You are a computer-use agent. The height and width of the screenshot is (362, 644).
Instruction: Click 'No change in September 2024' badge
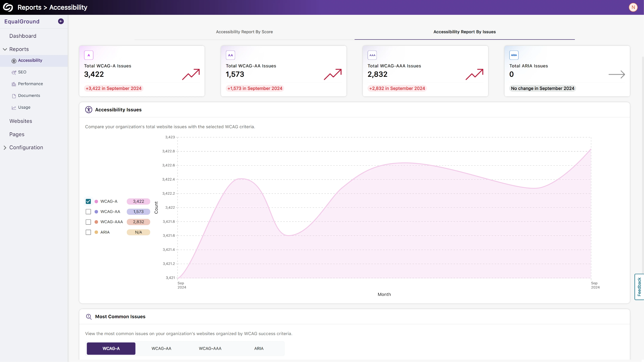click(543, 88)
